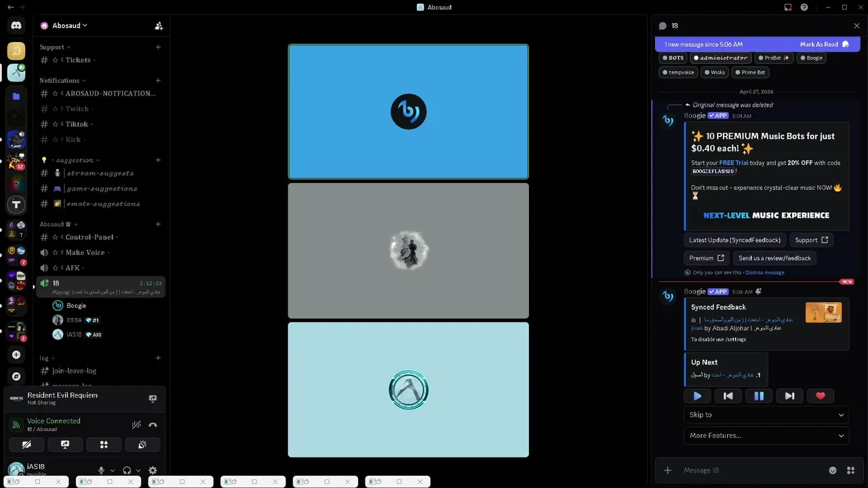This screenshot has width=868, height=488.
Task: Toggle microphone mute for iAS18
Action: 101,470
